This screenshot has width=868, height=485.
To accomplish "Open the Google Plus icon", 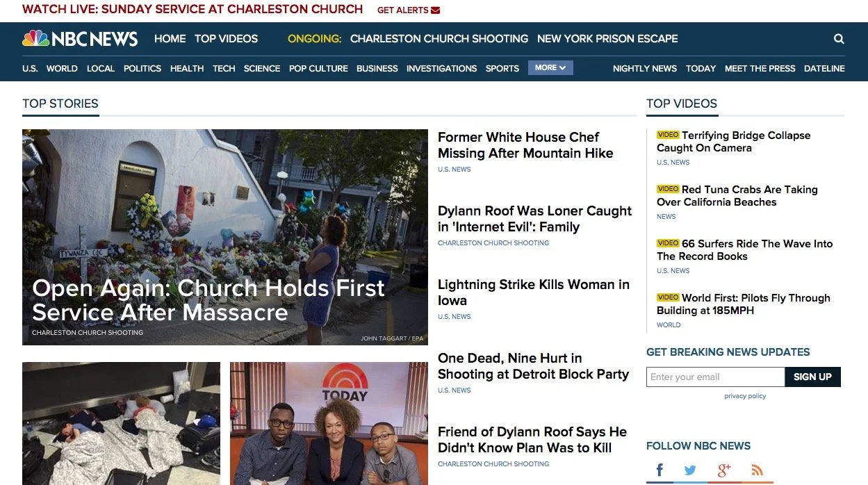I will point(723,470).
